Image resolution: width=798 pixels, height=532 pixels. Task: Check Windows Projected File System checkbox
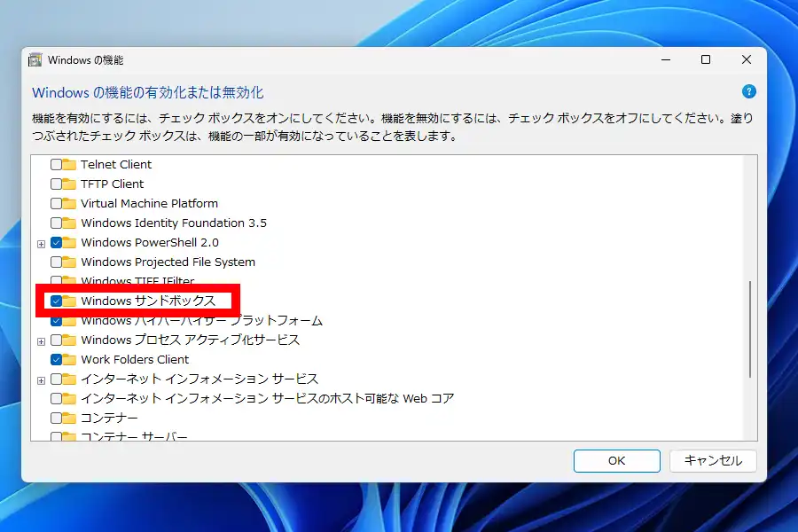click(56, 262)
